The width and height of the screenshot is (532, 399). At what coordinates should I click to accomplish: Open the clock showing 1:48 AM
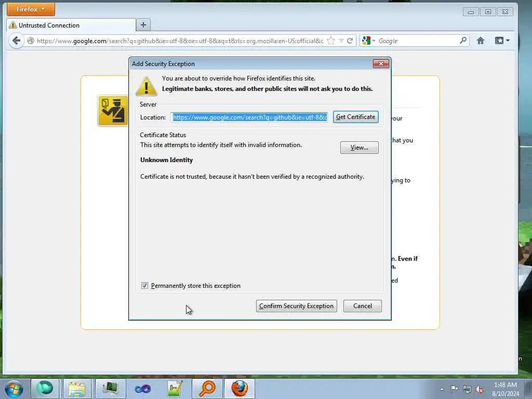(x=506, y=389)
